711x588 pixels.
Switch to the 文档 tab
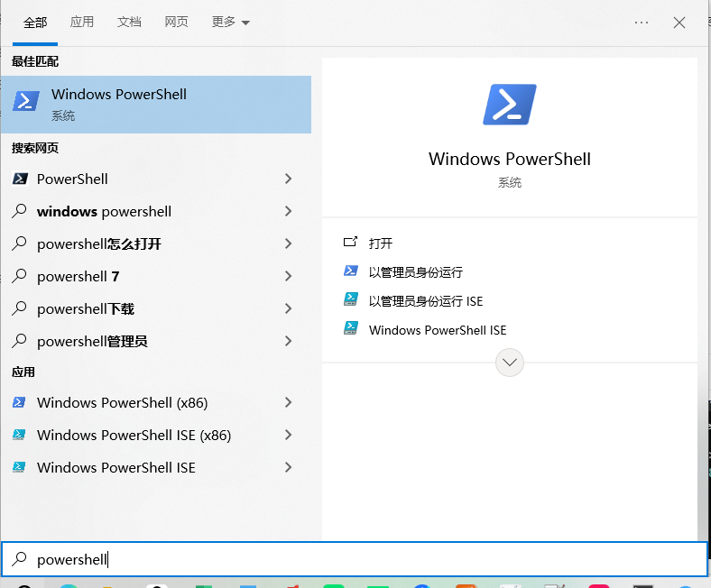[x=129, y=22]
